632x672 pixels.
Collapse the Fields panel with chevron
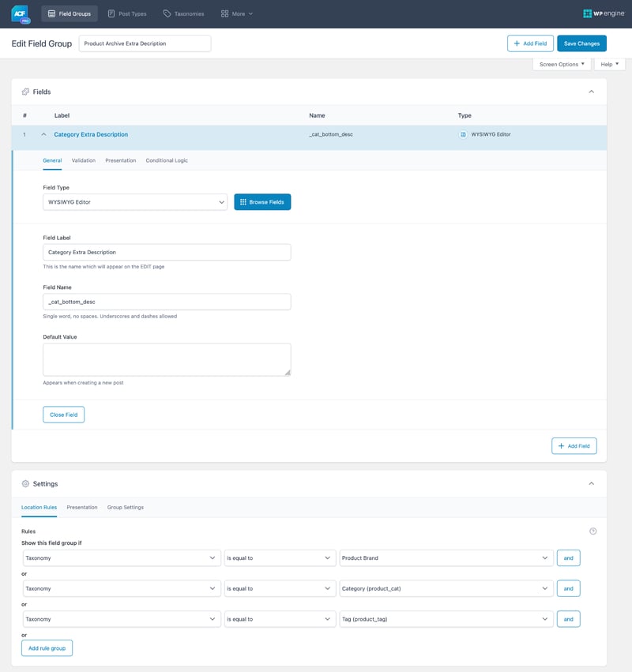pyautogui.click(x=592, y=92)
